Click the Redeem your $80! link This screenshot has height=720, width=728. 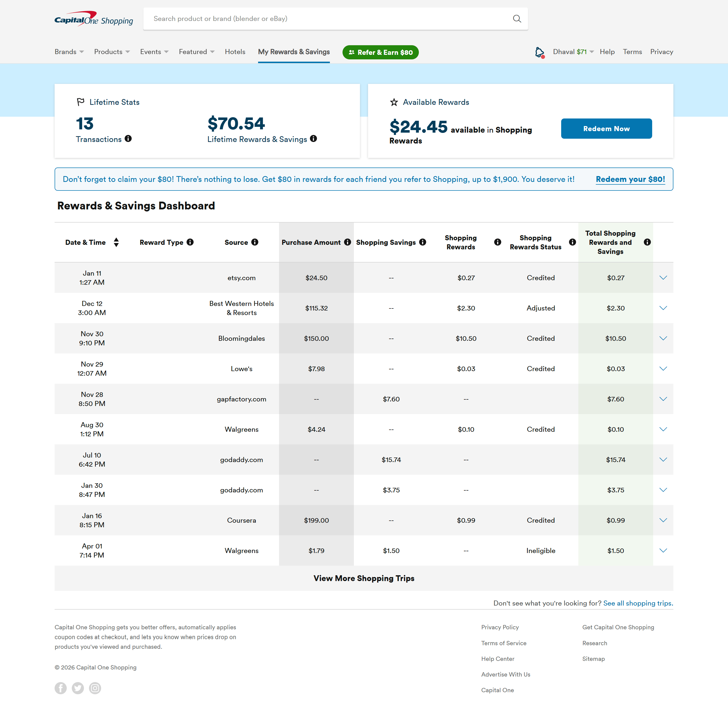630,179
